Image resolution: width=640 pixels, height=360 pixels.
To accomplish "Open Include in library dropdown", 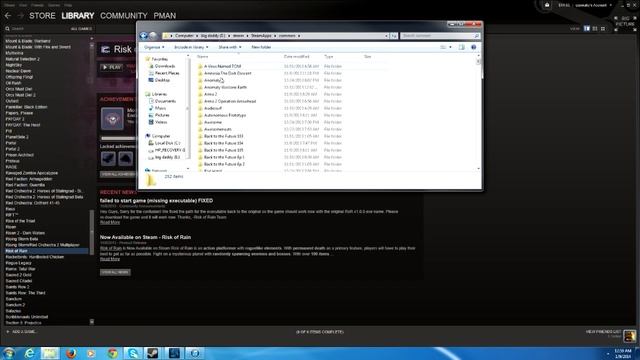I will click(x=191, y=47).
